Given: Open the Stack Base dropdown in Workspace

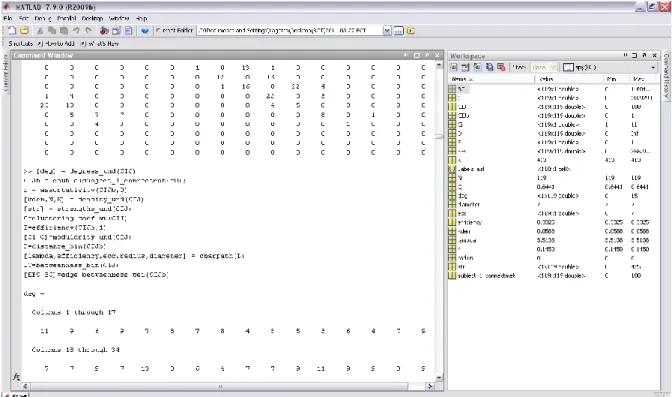Looking at the screenshot, I should 543,67.
